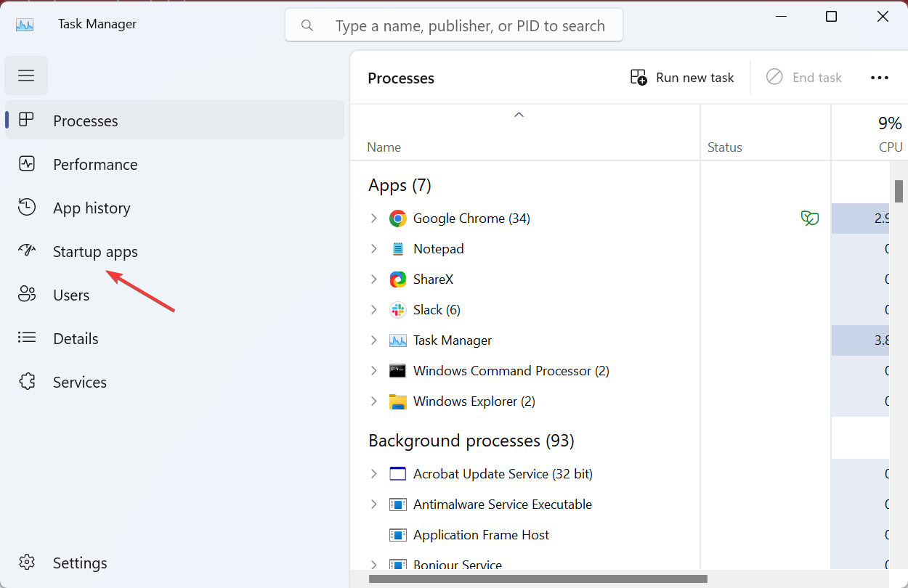Click the ShareX app icon
908x588 pixels.
point(397,279)
